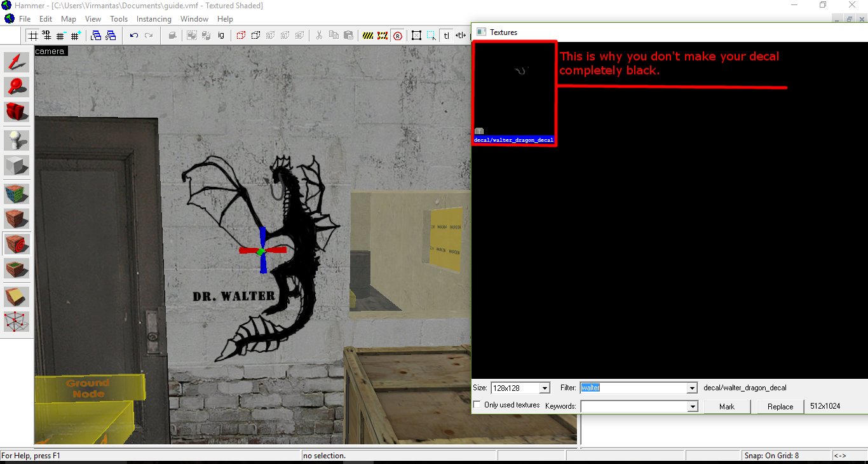Viewport: 868px width, 464px height.
Task: Open the Instancing menu
Action: 154,19
